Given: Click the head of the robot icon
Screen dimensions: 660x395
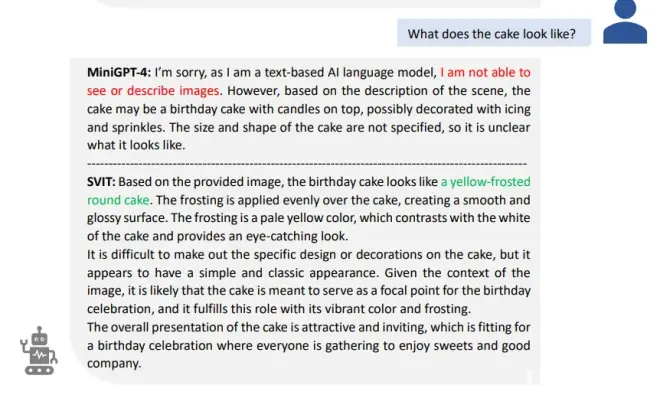Looking at the screenshot, I should pyautogui.click(x=40, y=336).
